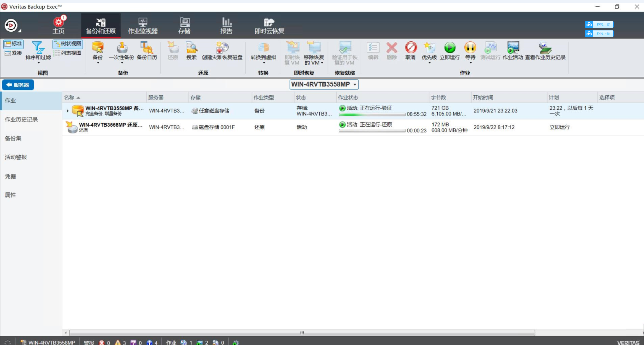The height and width of the screenshot is (345, 644).
Task: Expand the 一次性备份 dropdown arrow
Action: [x=122, y=63]
